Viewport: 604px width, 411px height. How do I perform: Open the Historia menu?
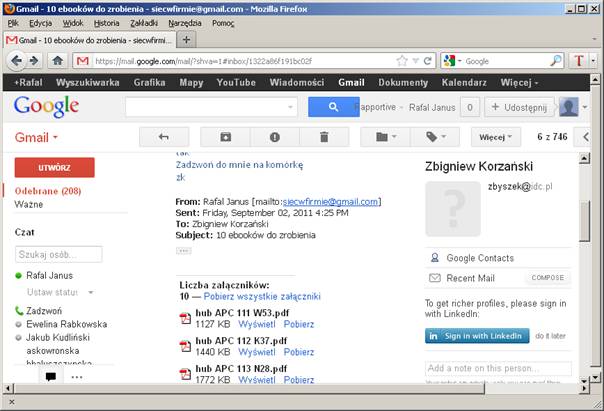pos(106,23)
